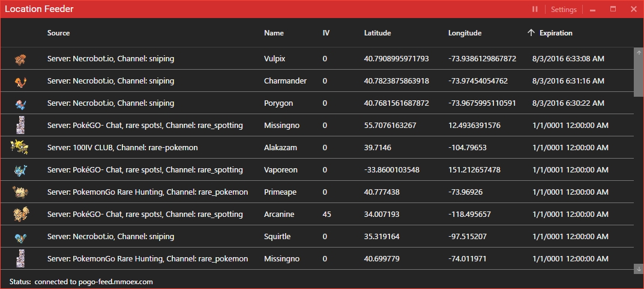Click longitude 12.4936391576
Viewport: 644px width, 289px height.
point(474,126)
